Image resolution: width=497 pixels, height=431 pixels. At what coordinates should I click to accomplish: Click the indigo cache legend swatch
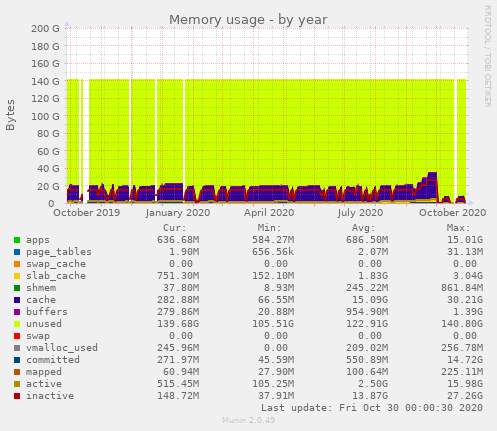17,300
